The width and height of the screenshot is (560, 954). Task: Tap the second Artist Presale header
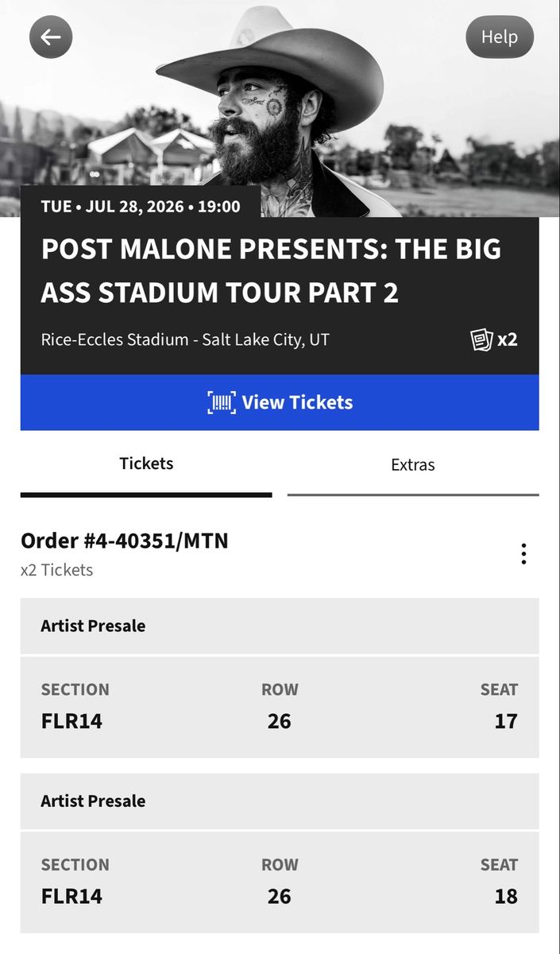pyautogui.click(x=280, y=801)
